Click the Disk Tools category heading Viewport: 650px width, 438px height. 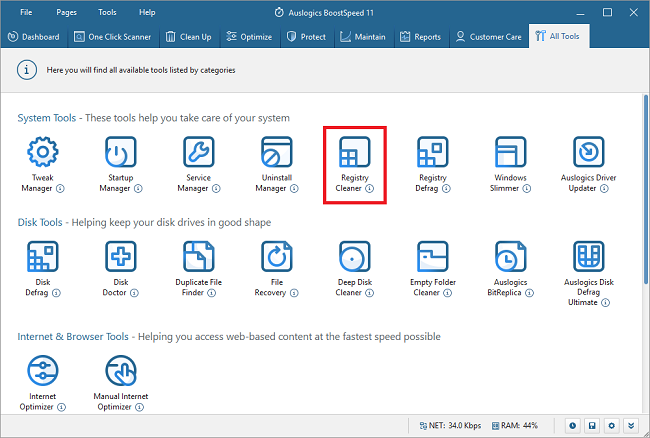tap(40, 223)
